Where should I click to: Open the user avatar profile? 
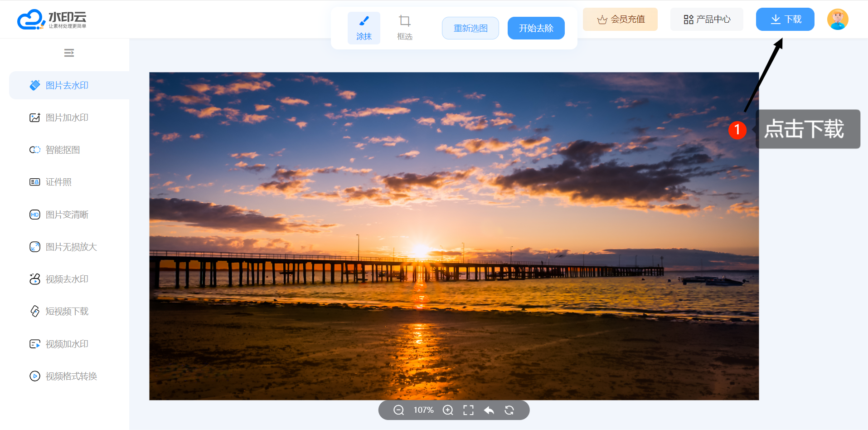pos(837,20)
